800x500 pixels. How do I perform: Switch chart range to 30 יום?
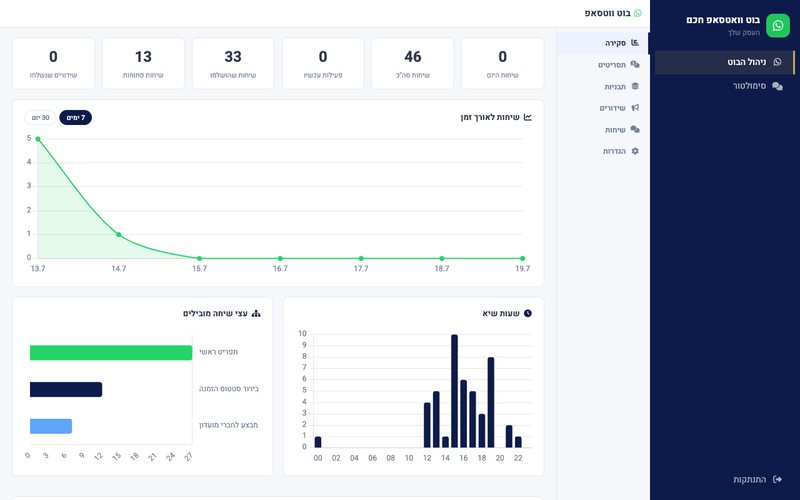(x=40, y=118)
